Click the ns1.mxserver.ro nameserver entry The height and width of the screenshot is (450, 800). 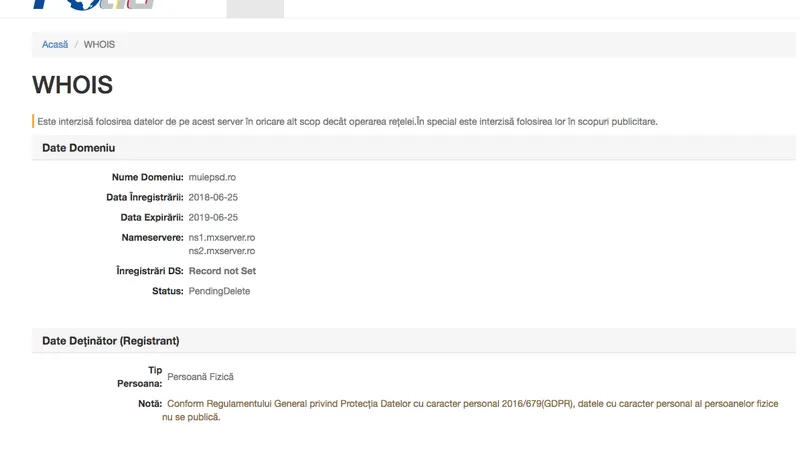222,237
